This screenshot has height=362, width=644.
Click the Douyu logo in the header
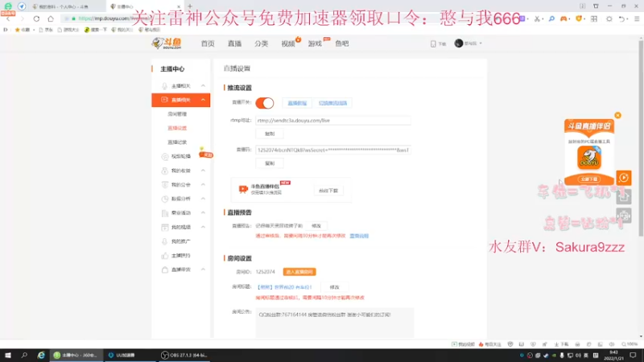click(x=167, y=43)
